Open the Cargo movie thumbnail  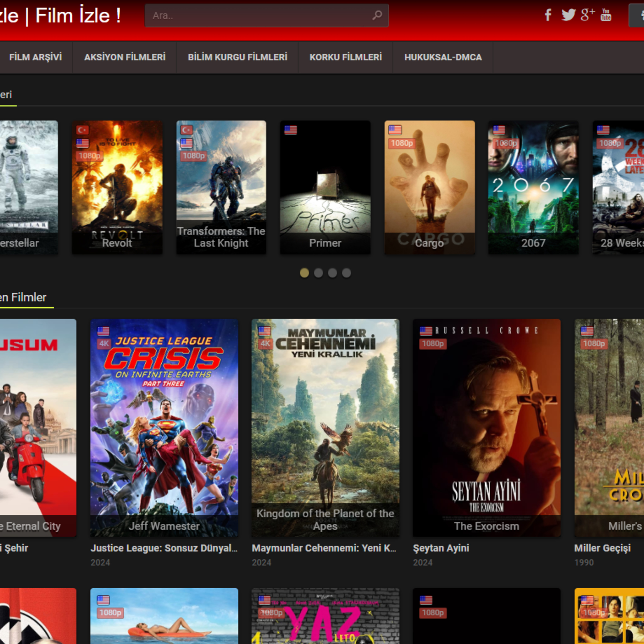(x=430, y=187)
